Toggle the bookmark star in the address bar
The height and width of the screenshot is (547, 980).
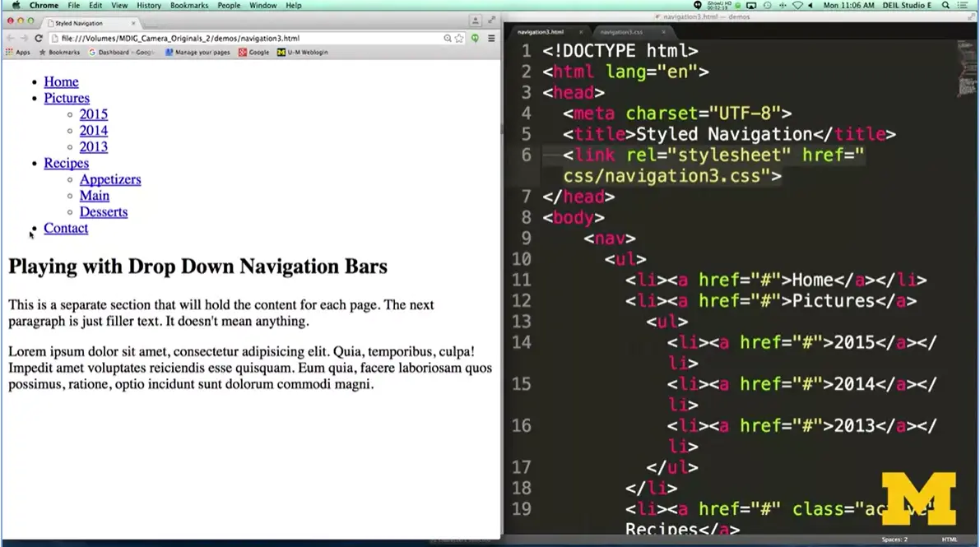pyautogui.click(x=459, y=38)
